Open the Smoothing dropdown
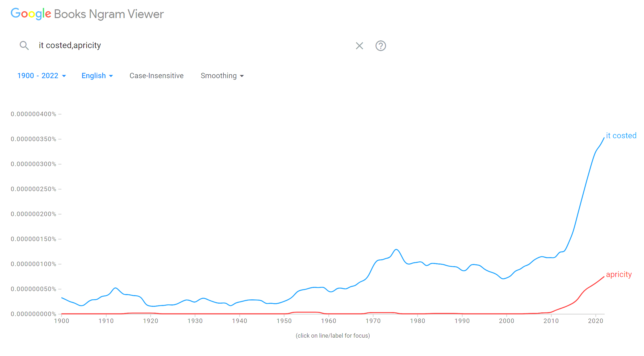Image resolution: width=644 pixels, height=356 pixels. pyautogui.click(x=222, y=76)
